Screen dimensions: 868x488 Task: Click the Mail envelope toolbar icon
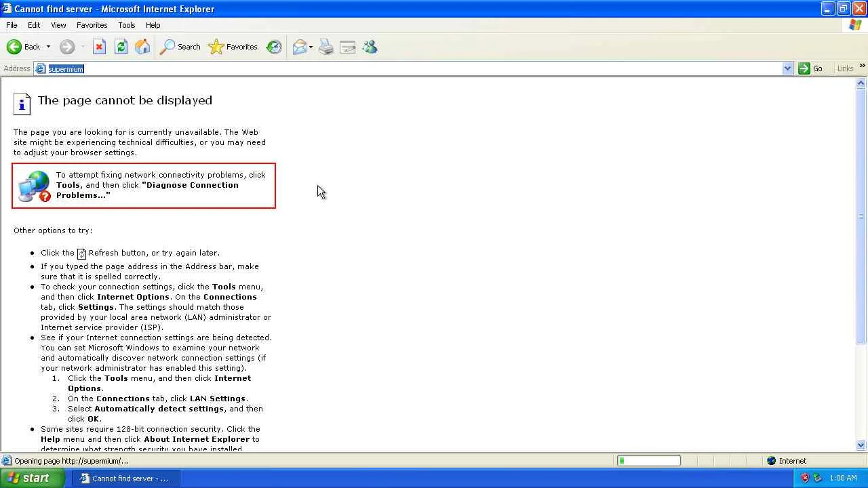click(x=299, y=47)
